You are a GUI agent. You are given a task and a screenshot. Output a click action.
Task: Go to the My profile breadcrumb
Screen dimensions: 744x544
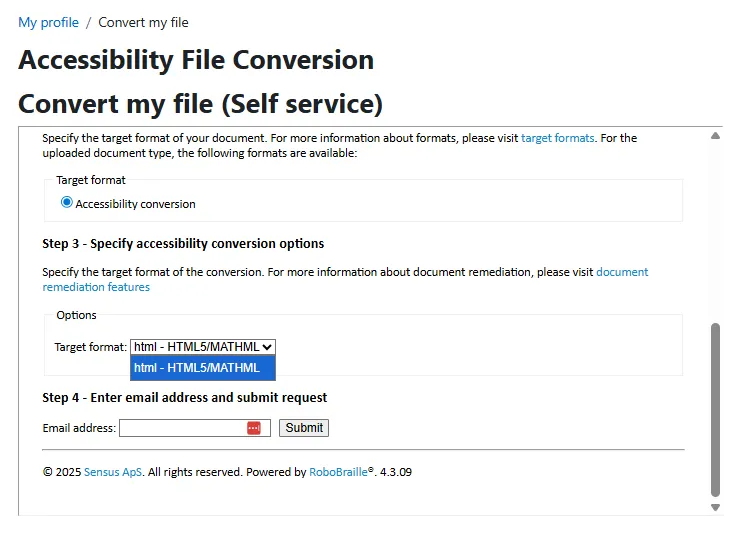pos(48,22)
